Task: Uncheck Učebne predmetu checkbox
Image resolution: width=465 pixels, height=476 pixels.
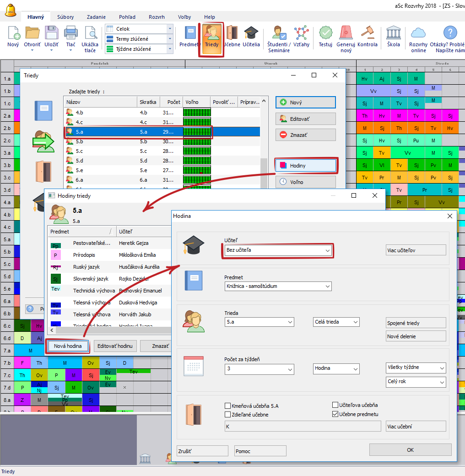Action: coord(335,415)
